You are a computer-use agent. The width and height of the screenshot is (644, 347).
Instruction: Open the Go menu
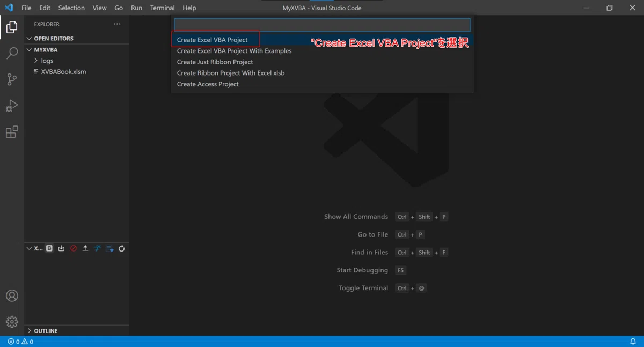pyautogui.click(x=119, y=8)
